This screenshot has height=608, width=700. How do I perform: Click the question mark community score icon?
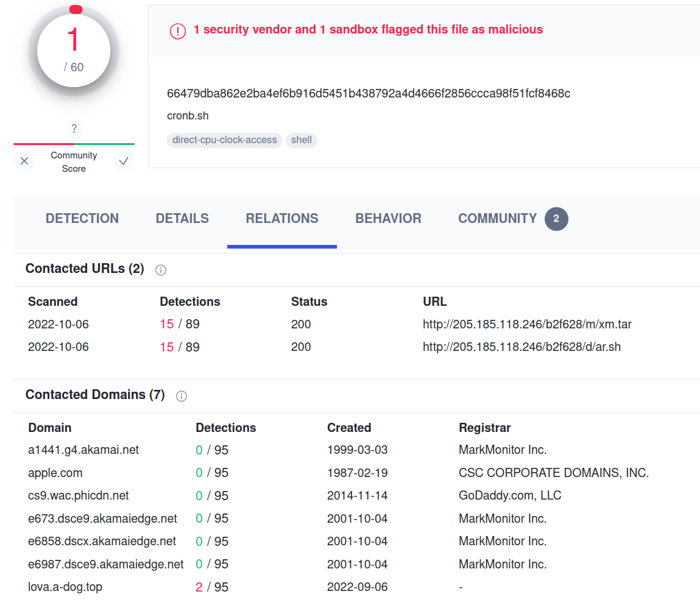pos(74,129)
